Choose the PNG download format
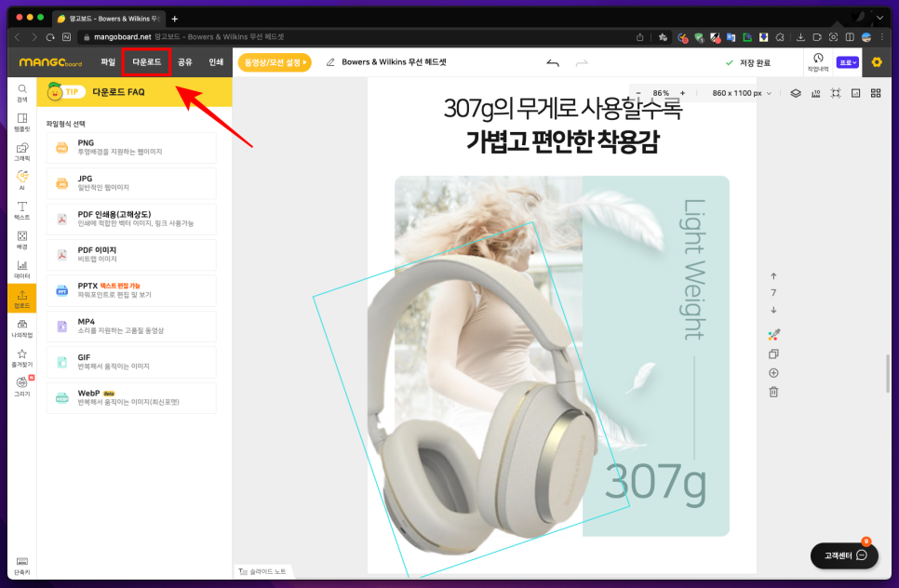This screenshot has height=588, width=899. 131,148
